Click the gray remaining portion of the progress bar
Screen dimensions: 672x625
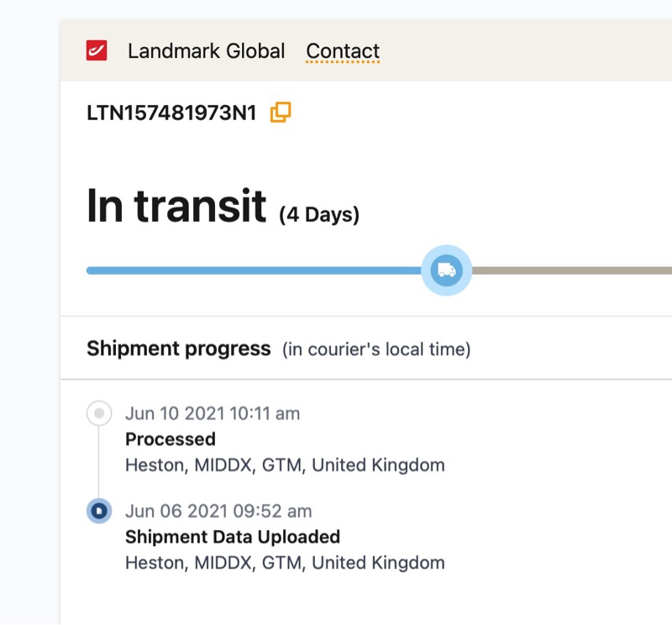pos(571,270)
